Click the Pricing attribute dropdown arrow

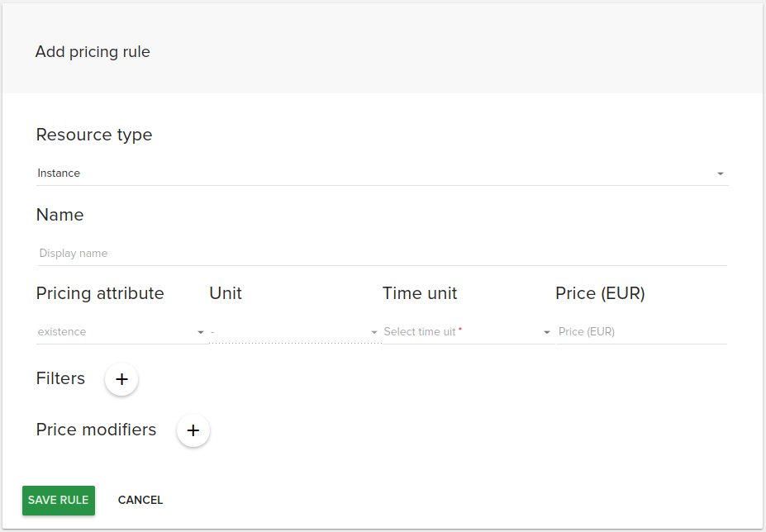pyautogui.click(x=199, y=331)
